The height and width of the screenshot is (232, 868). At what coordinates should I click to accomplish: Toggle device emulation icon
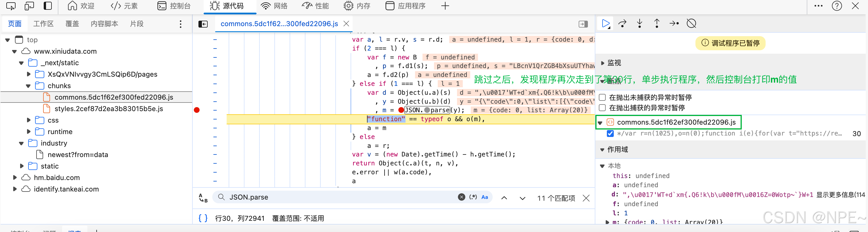tap(29, 6)
